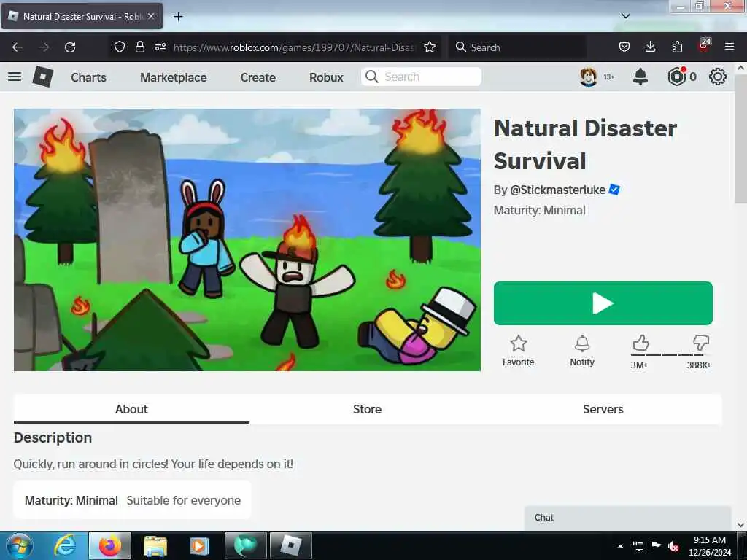
Task: Like the game with thumbs up
Action: [640, 343]
